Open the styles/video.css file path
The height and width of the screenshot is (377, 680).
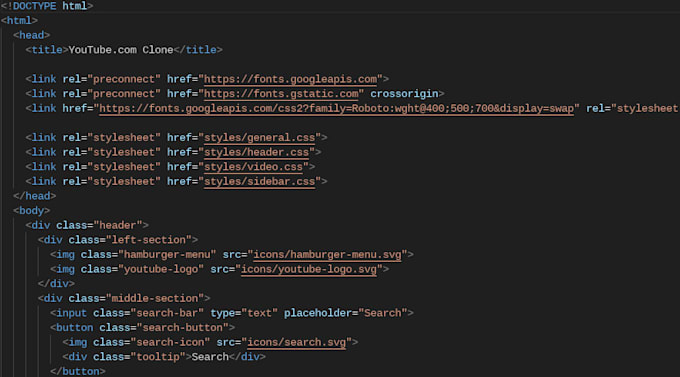point(253,167)
